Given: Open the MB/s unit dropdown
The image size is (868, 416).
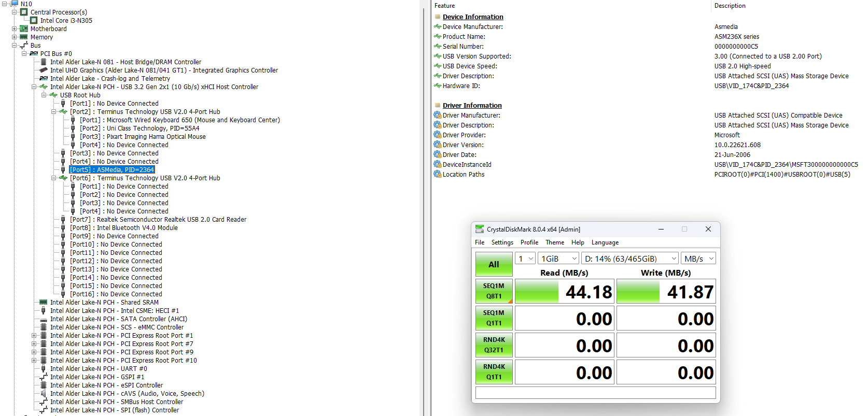Looking at the screenshot, I should pyautogui.click(x=698, y=259).
